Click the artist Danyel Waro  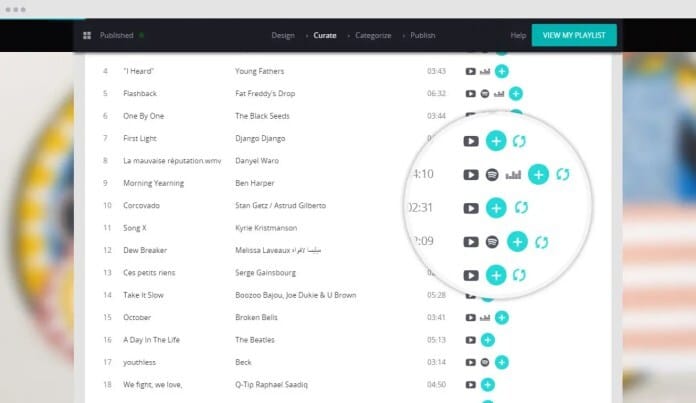257,161
